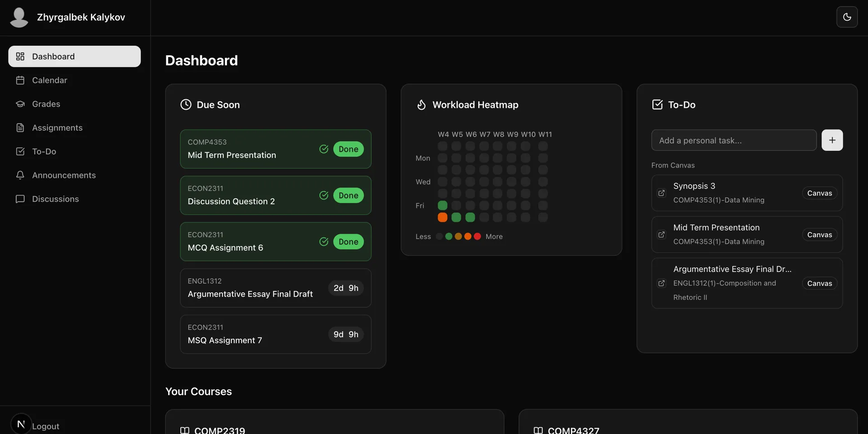The height and width of the screenshot is (434, 868).
Task: Select the Grades icon
Action: pyautogui.click(x=20, y=104)
